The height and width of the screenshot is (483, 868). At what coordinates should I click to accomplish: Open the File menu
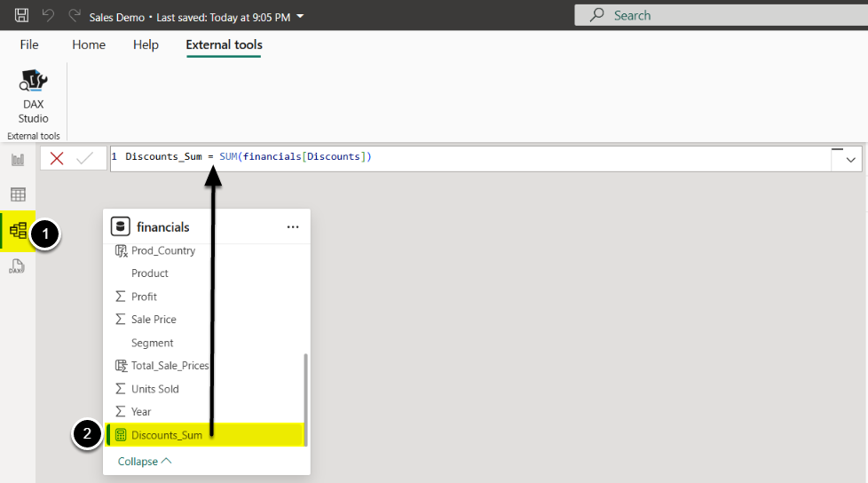tap(29, 45)
